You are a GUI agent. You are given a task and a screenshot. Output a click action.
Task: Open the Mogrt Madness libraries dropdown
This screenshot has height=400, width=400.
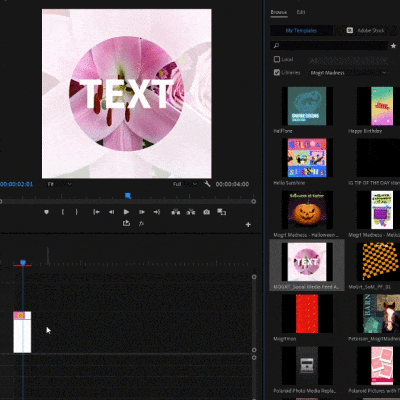[x=348, y=73]
